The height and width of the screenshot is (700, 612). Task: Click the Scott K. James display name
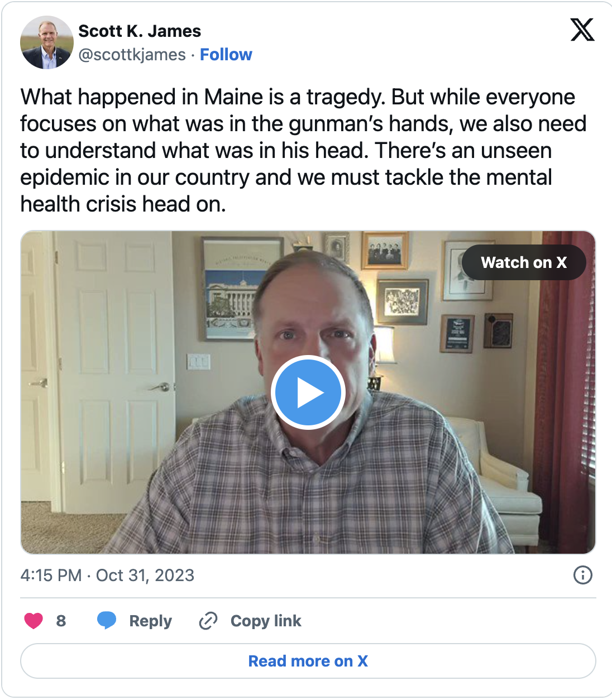click(140, 31)
